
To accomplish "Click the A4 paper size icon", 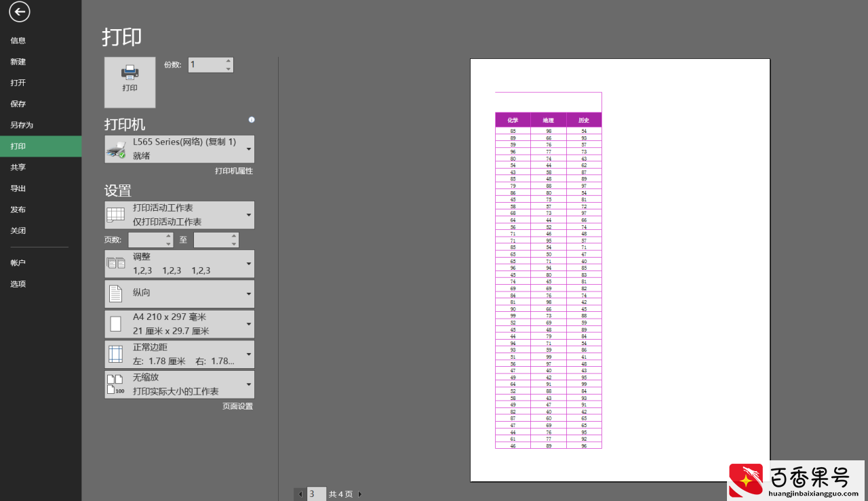I will 116,324.
